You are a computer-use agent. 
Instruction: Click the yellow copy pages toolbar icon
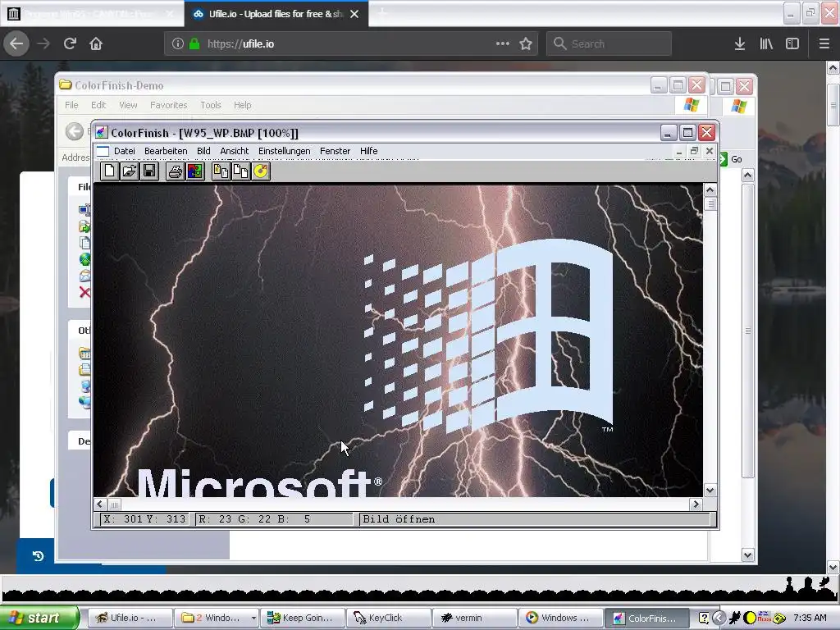pos(221,171)
